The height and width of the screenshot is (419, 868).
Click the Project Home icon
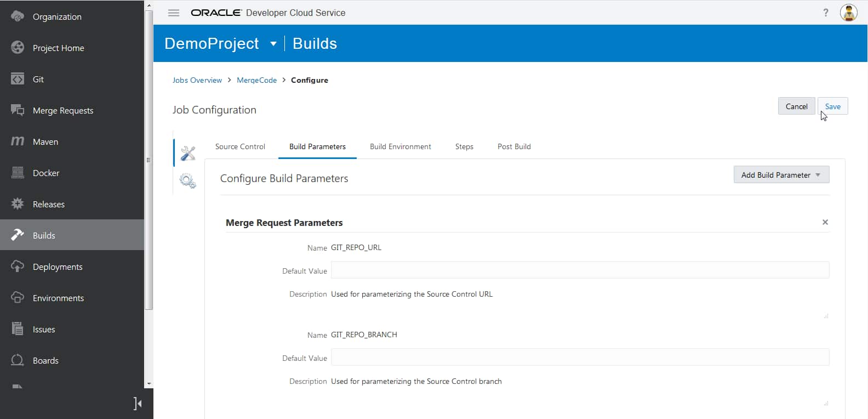(18, 48)
